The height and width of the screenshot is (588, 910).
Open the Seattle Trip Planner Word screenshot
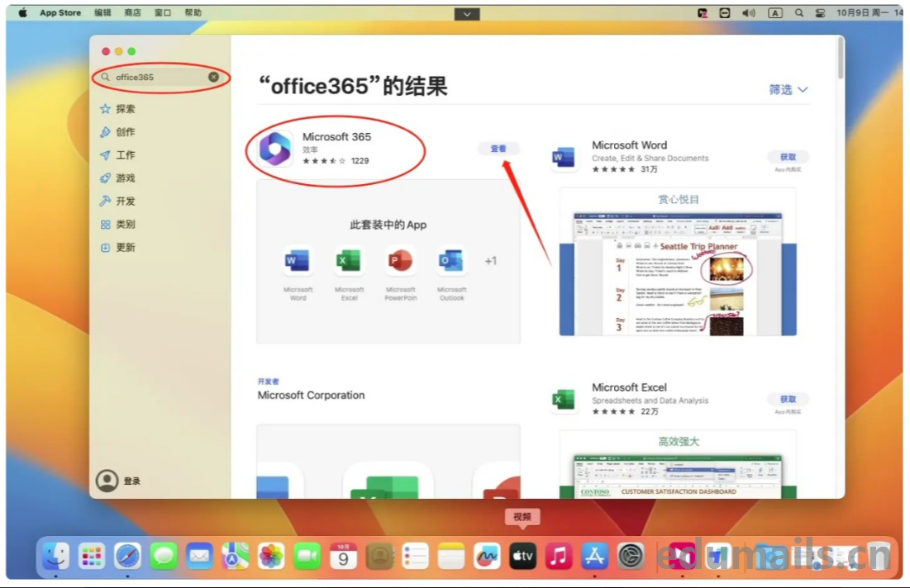(x=678, y=274)
